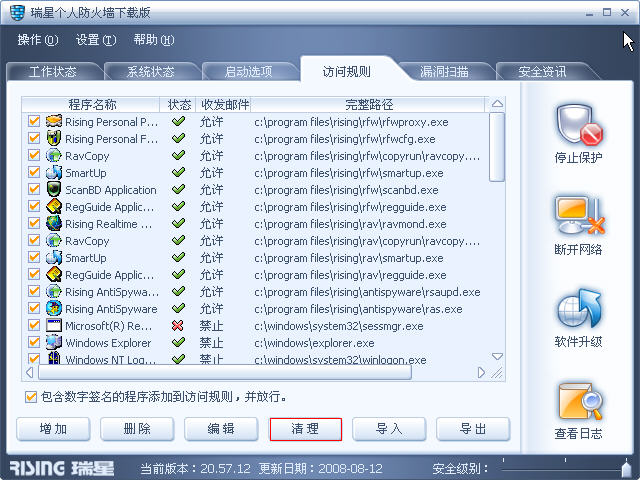Switch to the 漏洞扫描 tab
This screenshot has height=480, width=640.
pos(444,72)
